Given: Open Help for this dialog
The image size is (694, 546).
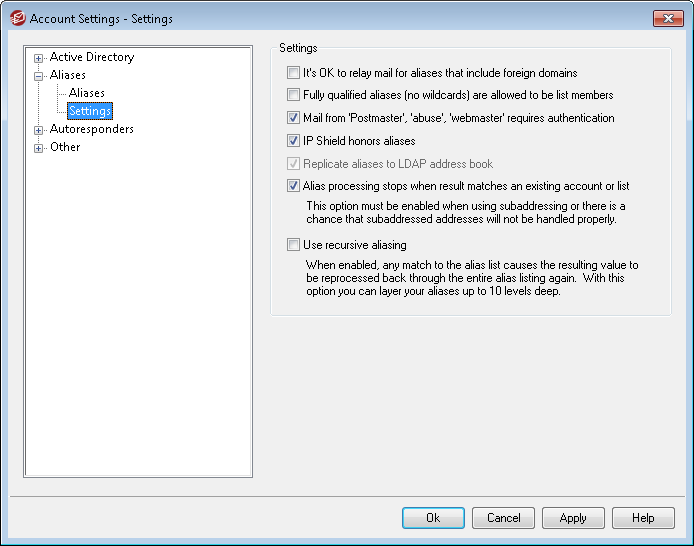Looking at the screenshot, I should (643, 518).
